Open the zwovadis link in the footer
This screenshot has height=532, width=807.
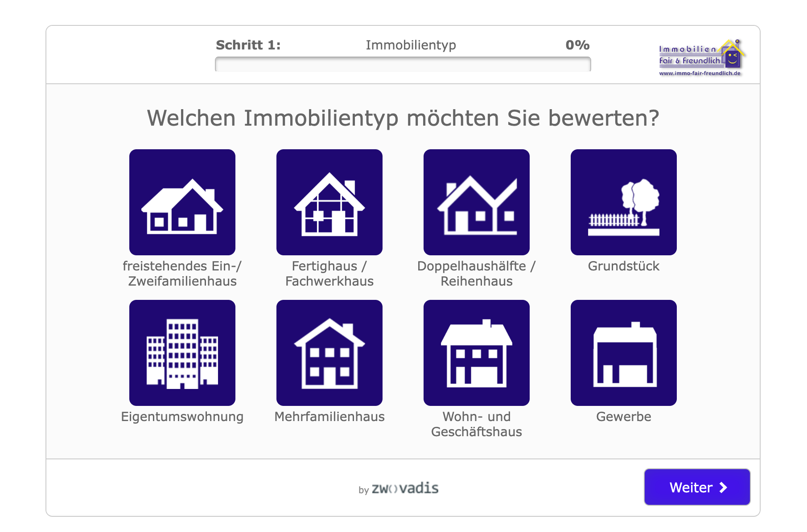(x=405, y=488)
